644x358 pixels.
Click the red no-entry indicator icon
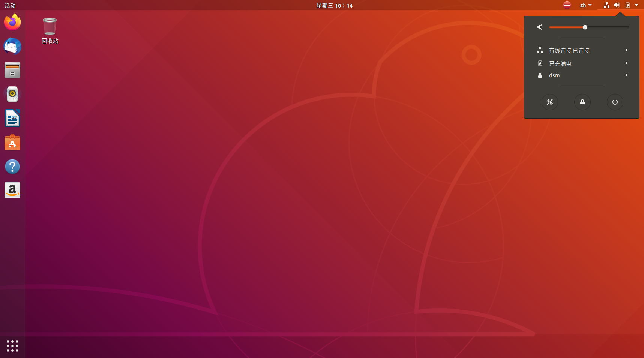pos(567,5)
